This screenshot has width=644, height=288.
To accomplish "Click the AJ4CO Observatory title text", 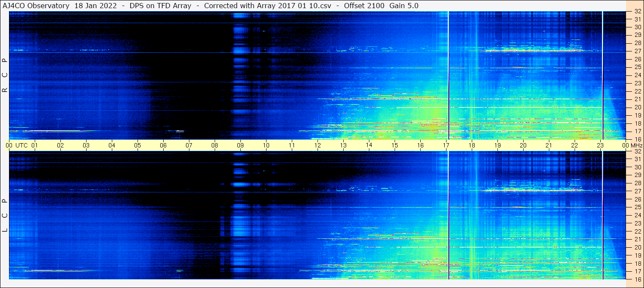I will 36,6.
